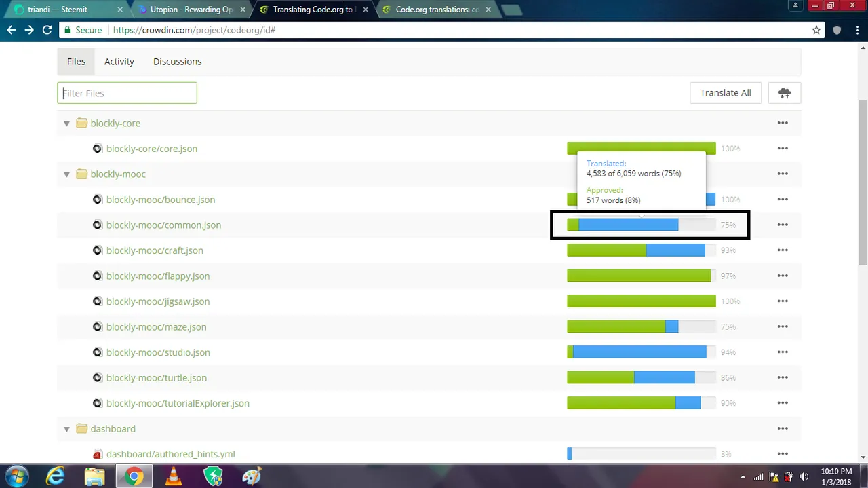Open the blockly-mooc/tutorialExplorer.json file
The height and width of the screenshot is (488, 868).
178,403
